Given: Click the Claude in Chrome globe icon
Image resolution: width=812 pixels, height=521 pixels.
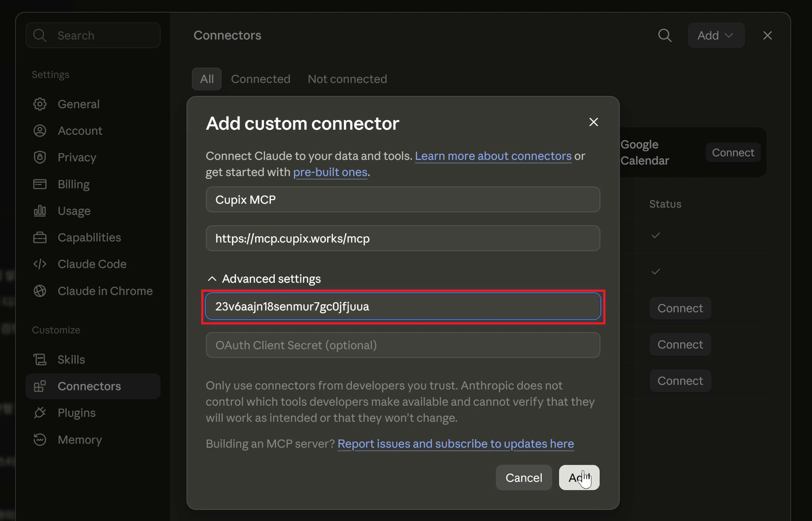Looking at the screenshot, I should coord(40,291).
